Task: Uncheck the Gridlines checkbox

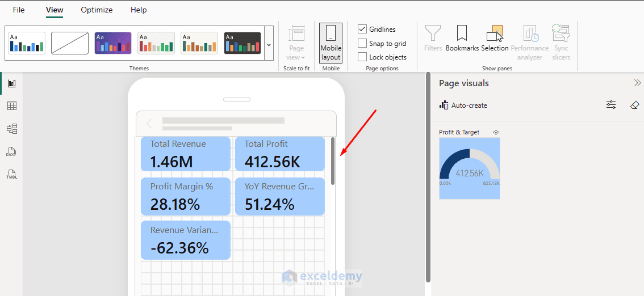Action: coord(362,29)
